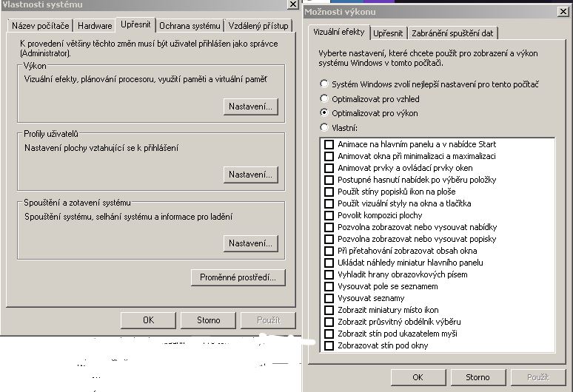Viewport: 573px width, 392px height.
Task: Open the Vzdálený přístup tab
Action: (258, 26)
